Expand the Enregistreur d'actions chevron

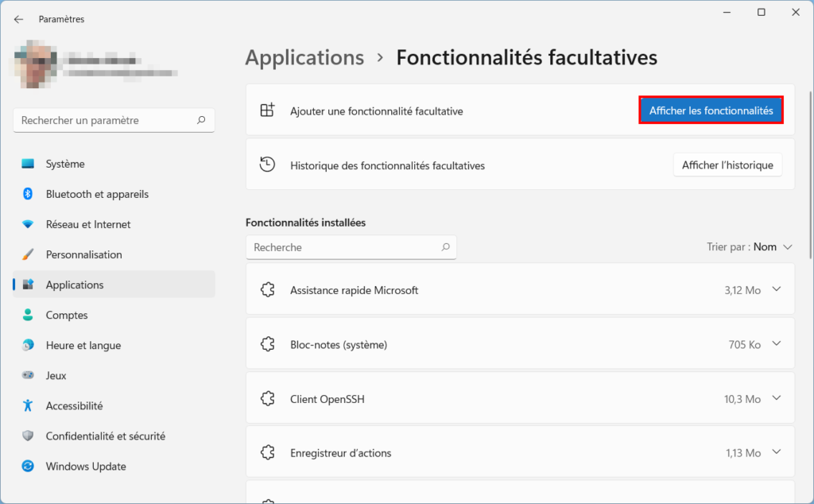pos(776,452)
